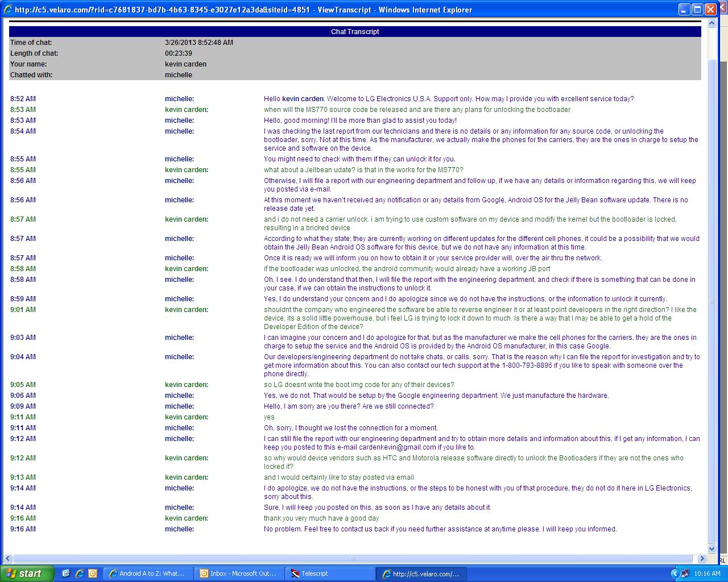
Task: Click the taskbar clock 10:16 AM
Action: tap(708, 573)
